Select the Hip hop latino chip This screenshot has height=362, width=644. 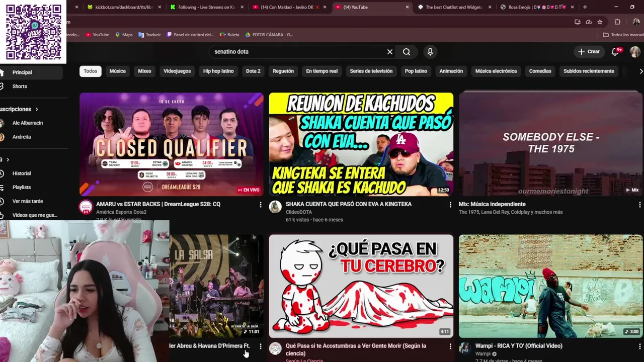(218, 71)
